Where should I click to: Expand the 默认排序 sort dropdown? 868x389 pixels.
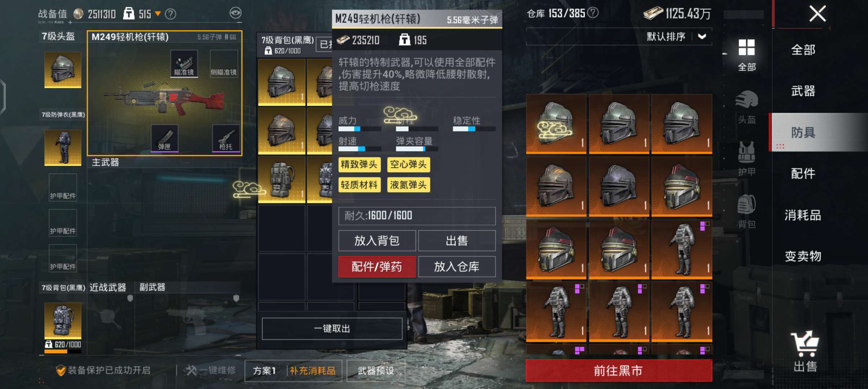coord(702,36)
